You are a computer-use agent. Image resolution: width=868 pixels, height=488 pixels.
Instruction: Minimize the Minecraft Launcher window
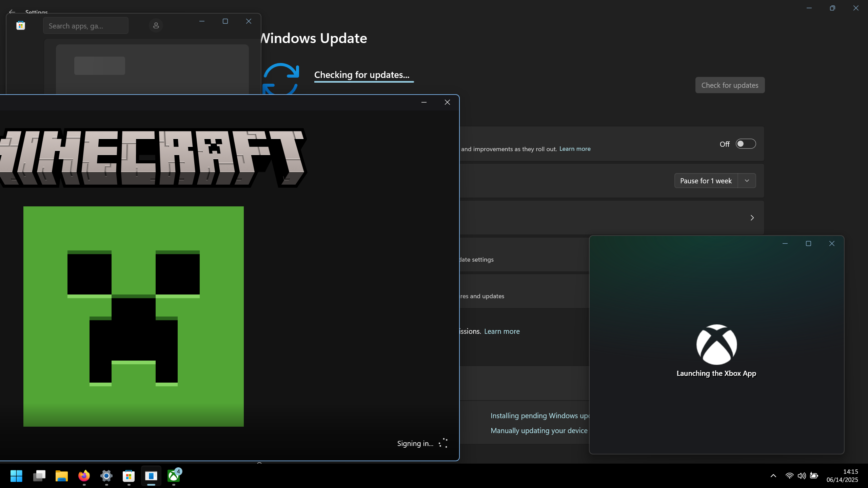point(424,102)
